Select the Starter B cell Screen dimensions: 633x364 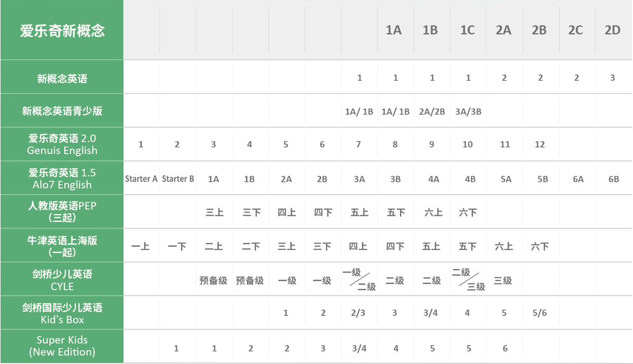pos(178,179)
